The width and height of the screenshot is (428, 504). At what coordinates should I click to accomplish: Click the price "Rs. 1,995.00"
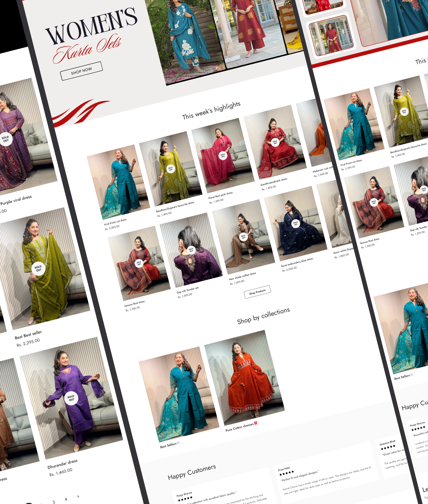[x=321, y=174]
